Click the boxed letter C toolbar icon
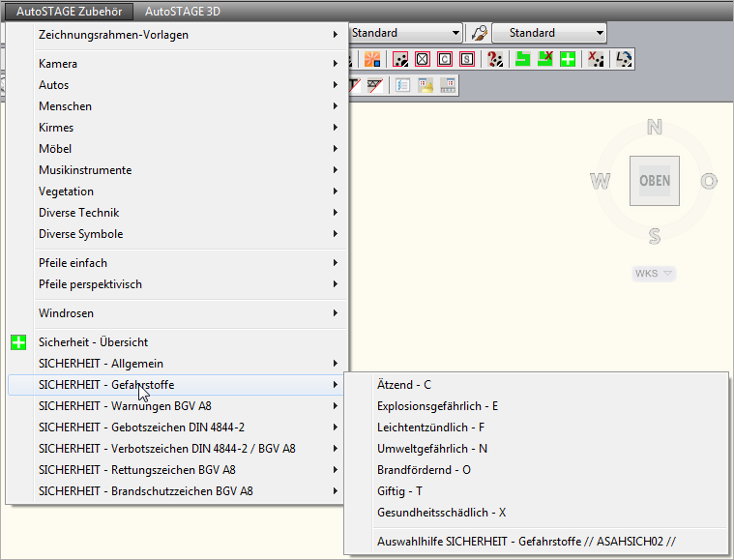The width and height of the screenshot is (734, 560). [445, 59]
